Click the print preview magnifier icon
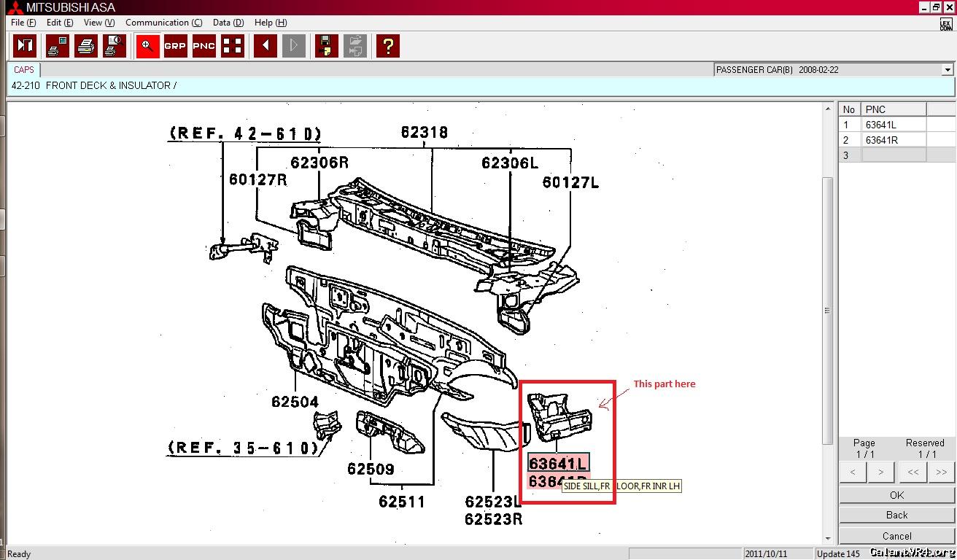The height and width of the screenshot is (560, 957). [x=114, y=46]
